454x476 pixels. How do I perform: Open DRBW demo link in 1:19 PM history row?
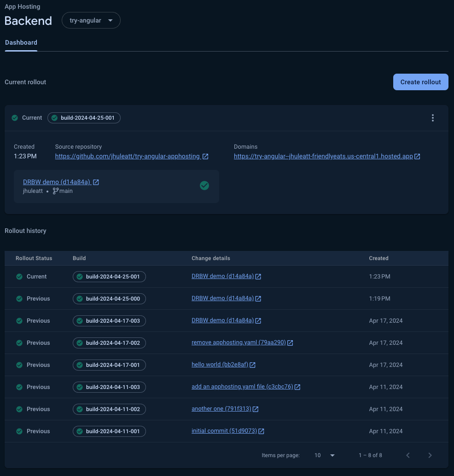coord(222,298)
